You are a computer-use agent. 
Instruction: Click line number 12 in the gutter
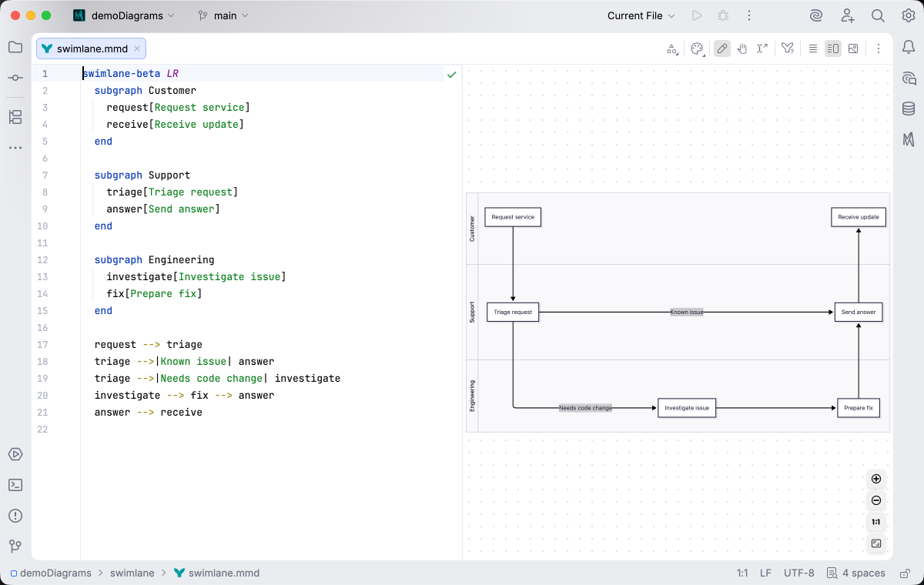43,260
